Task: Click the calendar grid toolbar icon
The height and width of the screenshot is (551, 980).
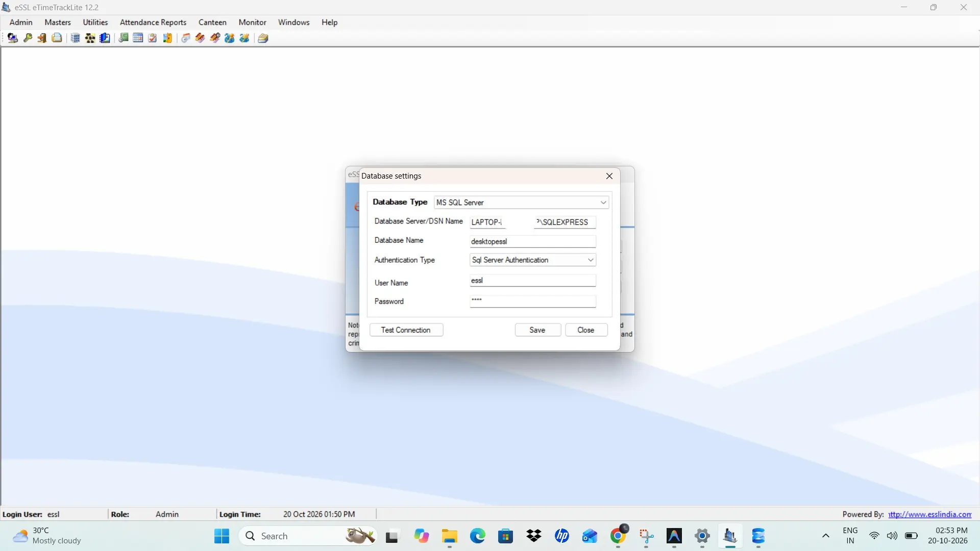Action: point(138,38)
